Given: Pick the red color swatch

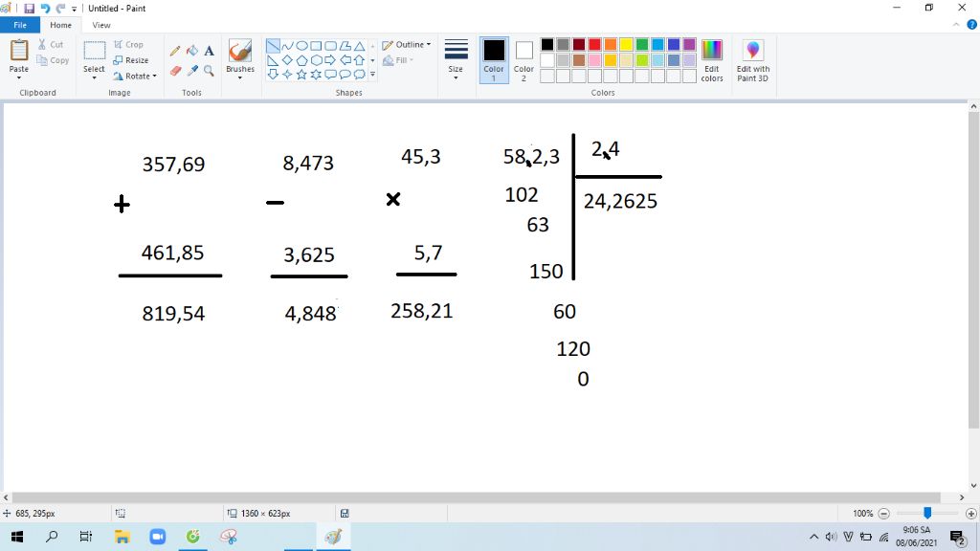Looking at the screenshot, I should tap(594, 44).
